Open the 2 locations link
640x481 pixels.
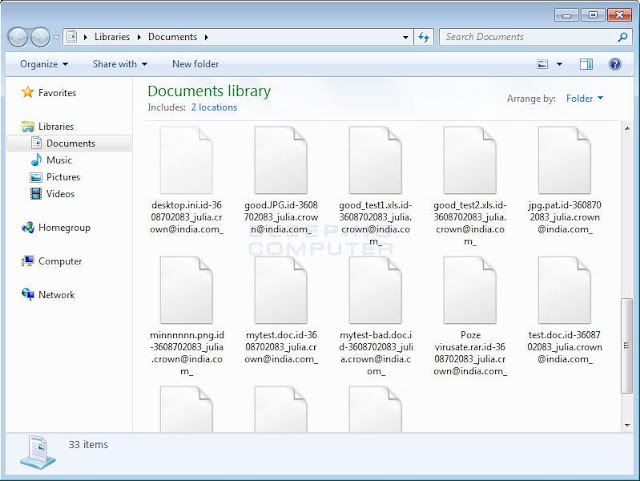coord(214,107)
